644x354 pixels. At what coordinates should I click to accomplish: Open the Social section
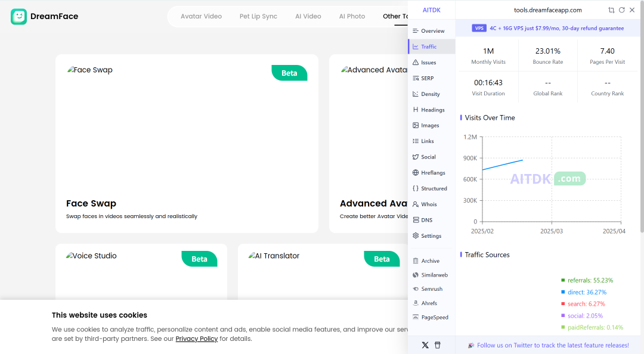point(432,157)
